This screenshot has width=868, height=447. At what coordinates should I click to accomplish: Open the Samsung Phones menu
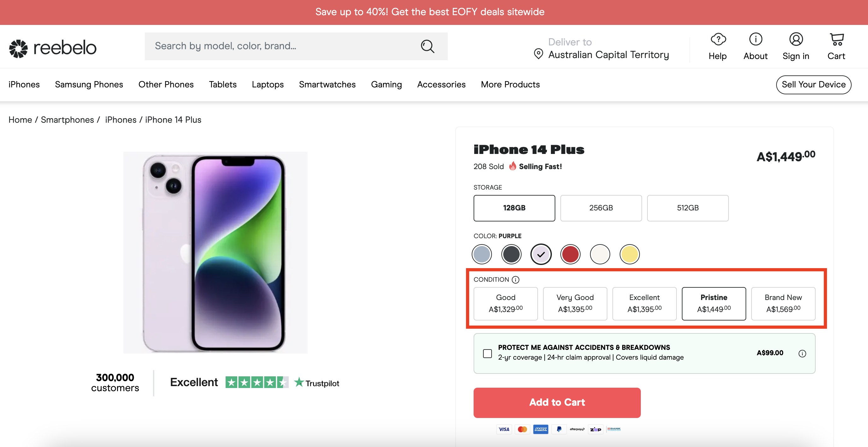(89, 85)
